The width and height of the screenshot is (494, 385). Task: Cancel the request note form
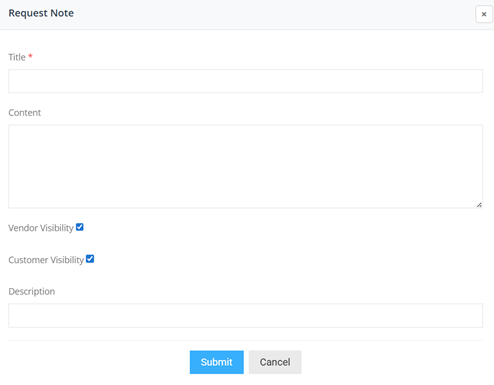click(275, 362)
